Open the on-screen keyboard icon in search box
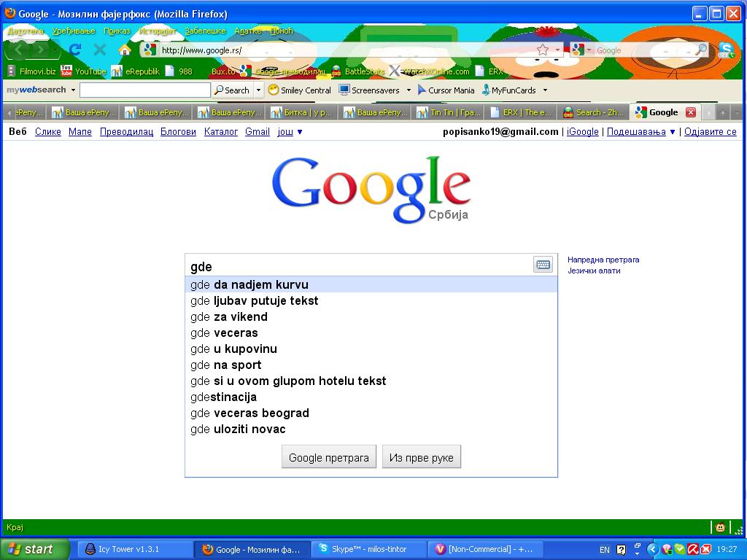The image size is (747, 560). tap(543, 264)
